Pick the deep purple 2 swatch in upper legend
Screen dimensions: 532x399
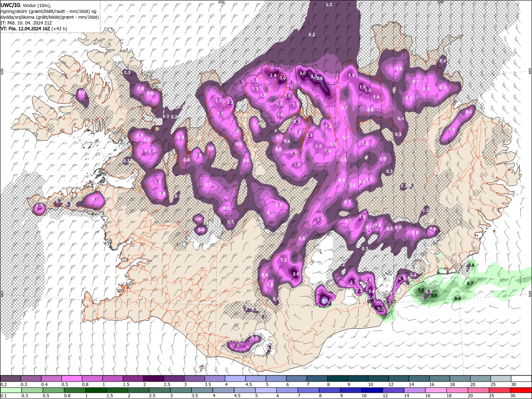coord(153,379)
